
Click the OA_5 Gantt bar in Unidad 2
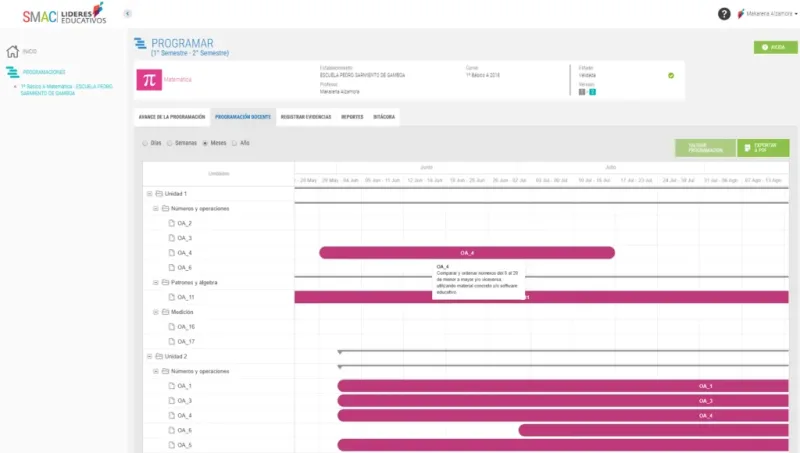[563, 445]
